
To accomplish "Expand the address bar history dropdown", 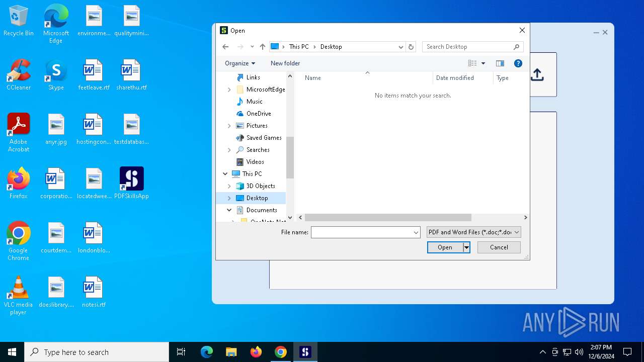I will click(401, 47).
